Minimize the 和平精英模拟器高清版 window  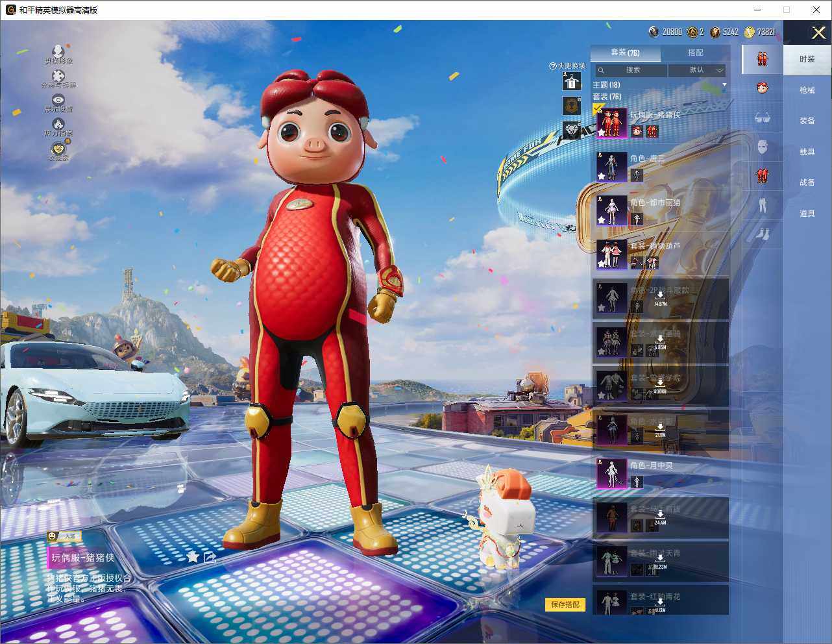[x=757, y=10]
